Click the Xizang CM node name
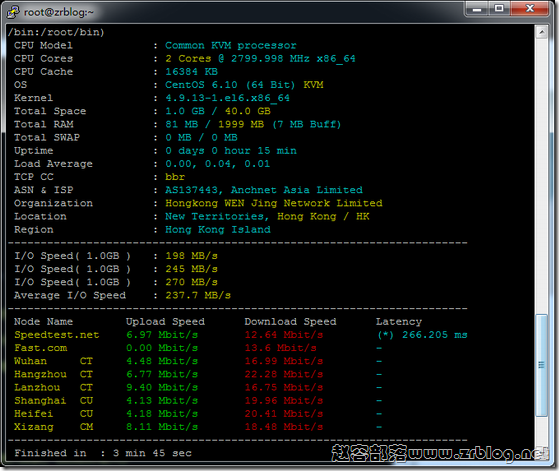Screen dimensions: 559x471 click(x=53, y=427)
